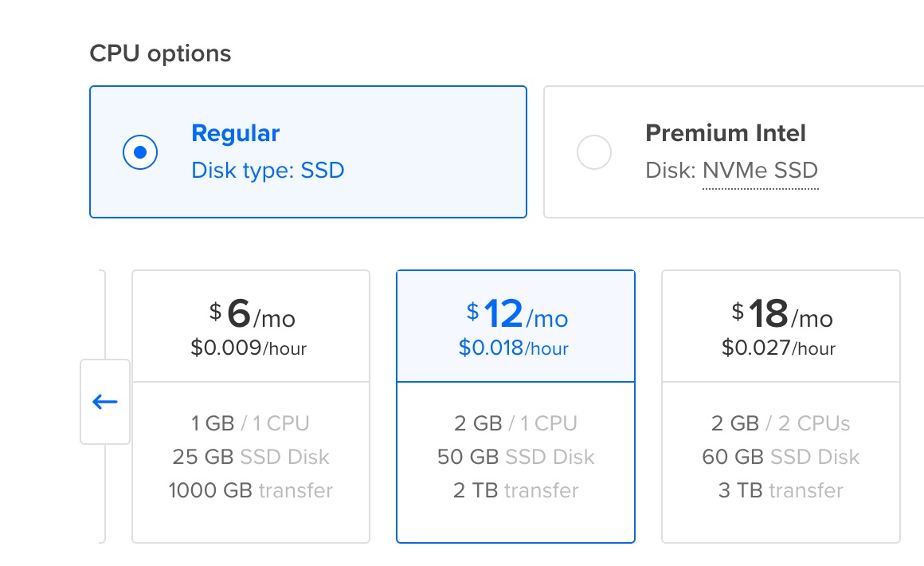Click the $0.027/hour rate text
Image resolution: width=924 pixels, height=566 pixels.
coord(779,348)
